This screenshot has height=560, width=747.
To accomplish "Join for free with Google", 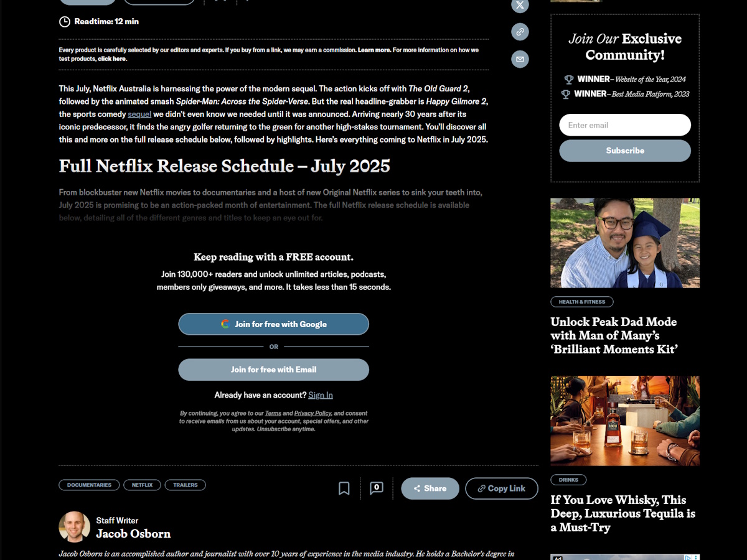I will pos(274,324).
